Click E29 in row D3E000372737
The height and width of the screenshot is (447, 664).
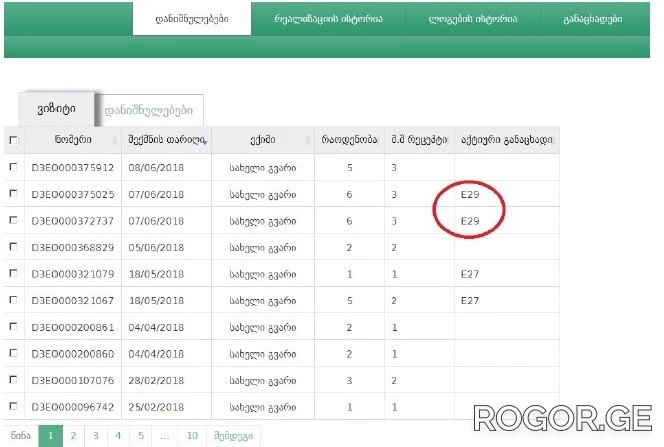pyautogui.click(x=470, y=221)
